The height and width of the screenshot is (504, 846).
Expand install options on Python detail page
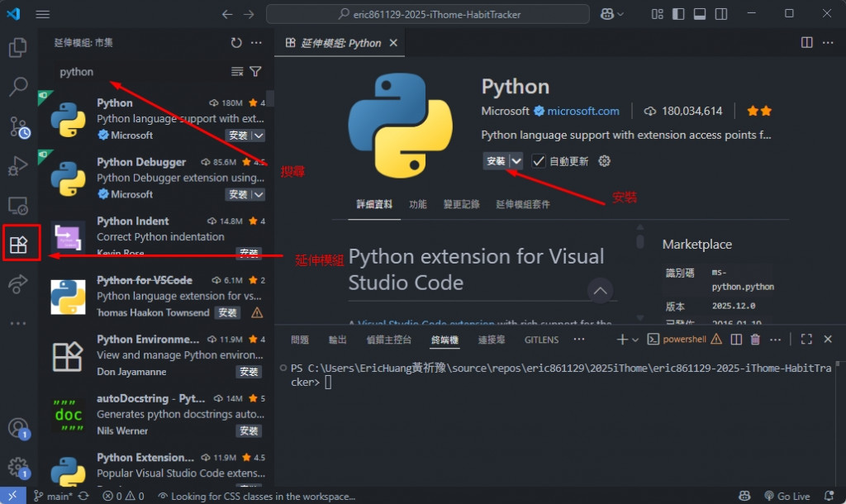[516, 161]
